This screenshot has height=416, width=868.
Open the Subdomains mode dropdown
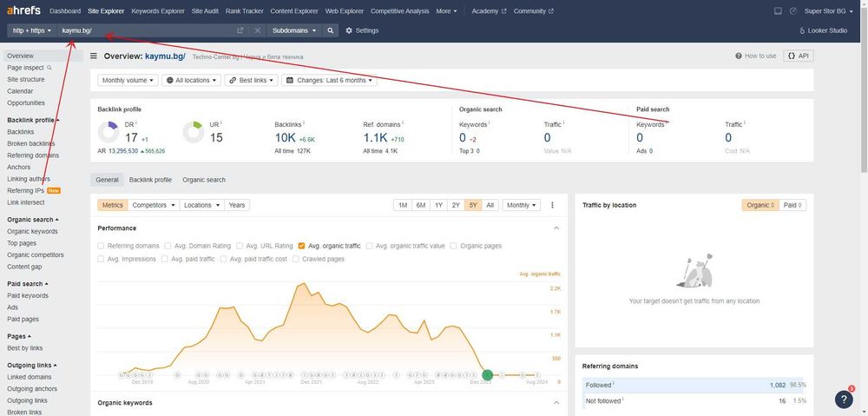(294, 30)
